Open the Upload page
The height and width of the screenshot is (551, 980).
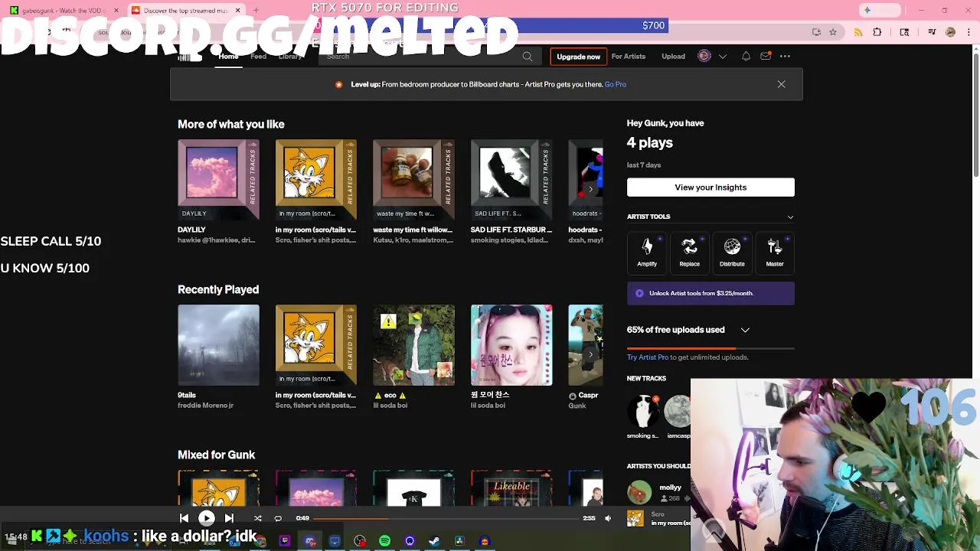(674, 57)
